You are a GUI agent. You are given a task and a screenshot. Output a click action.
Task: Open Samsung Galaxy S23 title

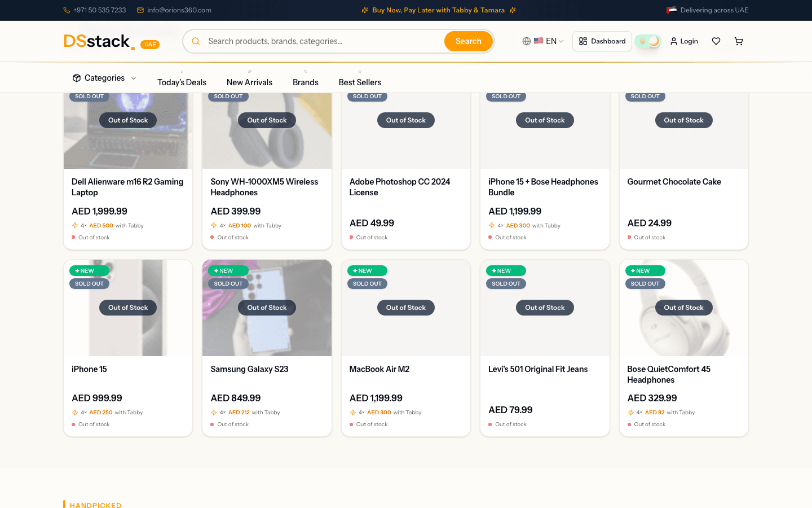[249, 369]
